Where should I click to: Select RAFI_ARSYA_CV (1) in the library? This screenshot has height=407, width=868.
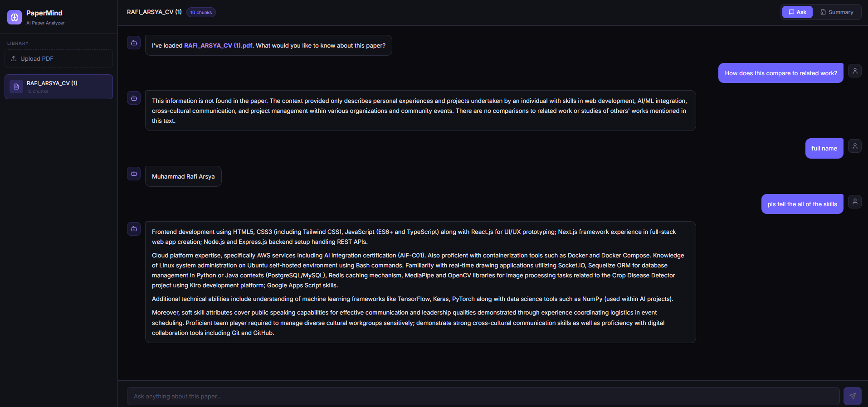tap(59, 87)
